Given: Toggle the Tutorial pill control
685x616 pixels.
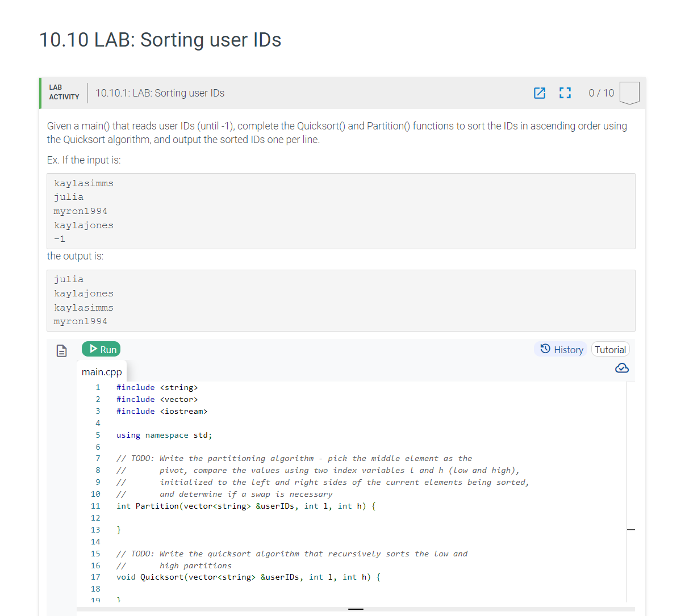Looking at the screenshot, I should [610, 349].
